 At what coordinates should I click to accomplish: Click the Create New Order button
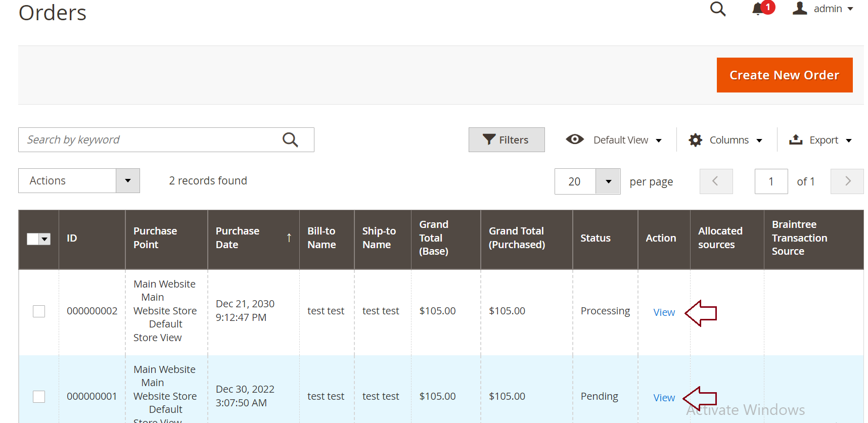(x=784, y=75)
